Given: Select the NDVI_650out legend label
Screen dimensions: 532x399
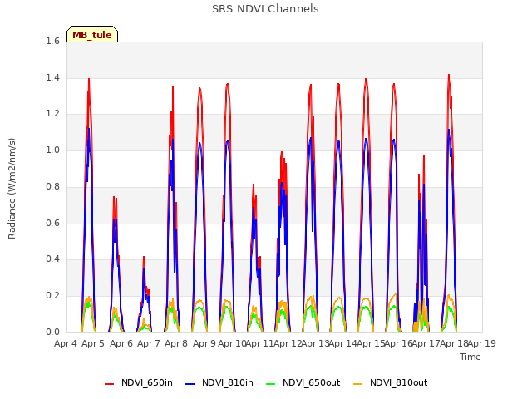Looking at the screenshot, I should pyautogui.click(x=312, y=382).
